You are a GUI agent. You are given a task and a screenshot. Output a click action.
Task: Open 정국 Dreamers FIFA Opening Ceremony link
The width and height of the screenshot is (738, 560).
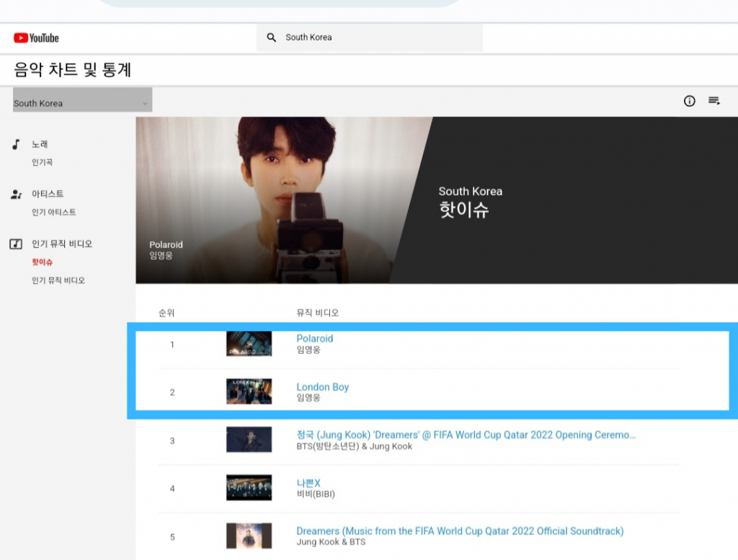pos(466,435)
